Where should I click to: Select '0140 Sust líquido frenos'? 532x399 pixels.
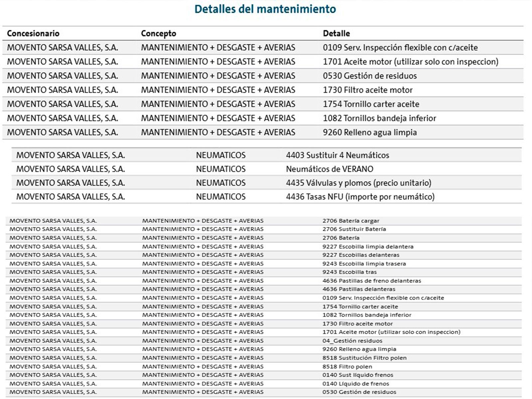(x=358, y=375)
